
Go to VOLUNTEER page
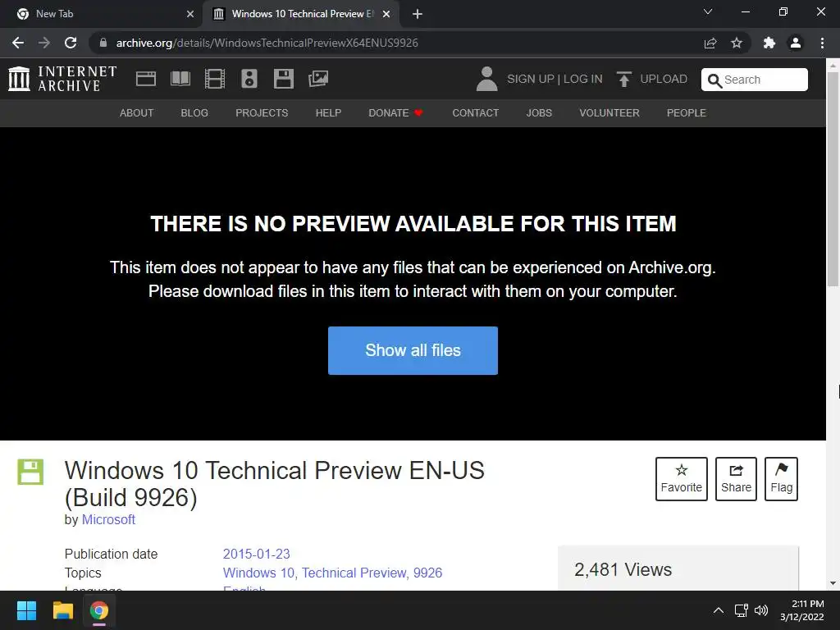pyautogui.click(x=609, y=113)
